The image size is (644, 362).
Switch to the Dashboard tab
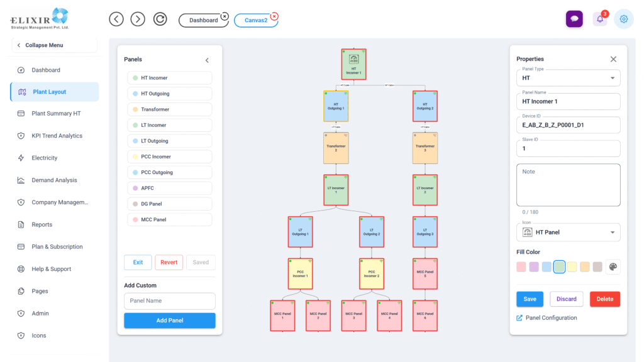pyautogui.click(x=203, y=20)
